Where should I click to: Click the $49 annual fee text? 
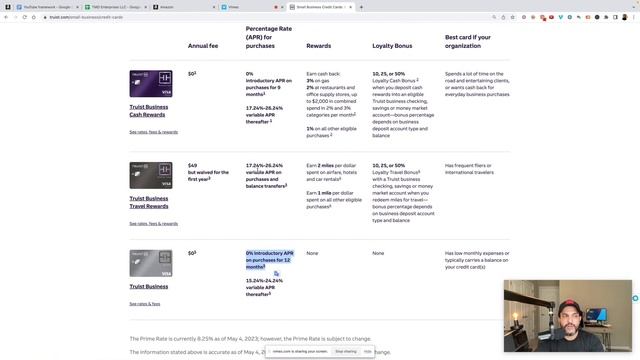point(192,165)
